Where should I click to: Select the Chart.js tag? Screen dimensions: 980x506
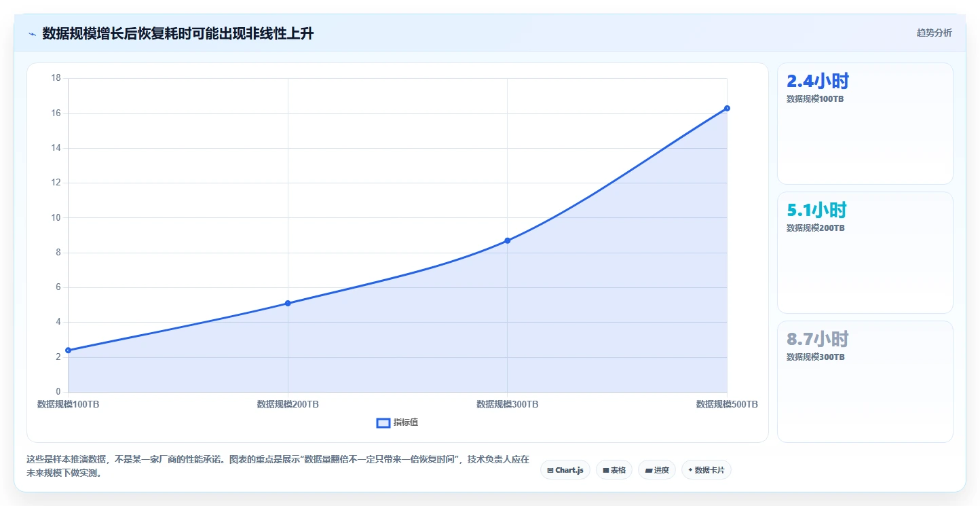(565, 470)
